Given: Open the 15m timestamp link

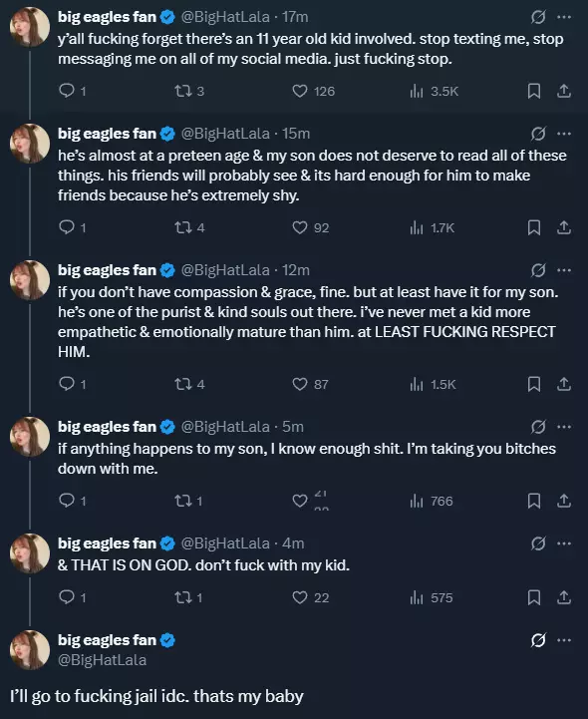Looking at the screenshot, I should tap(296, 134).
